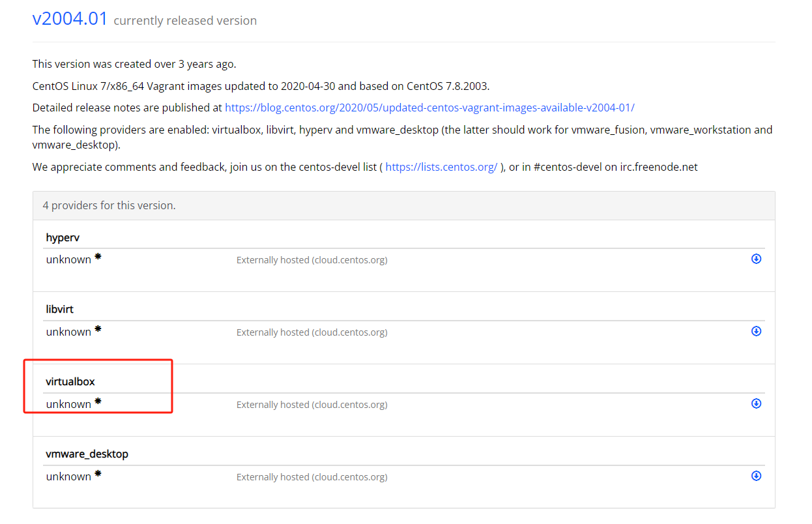812x524 pixels.
Task: Download the vmware_desktop provider box
Action: [756, 476]
